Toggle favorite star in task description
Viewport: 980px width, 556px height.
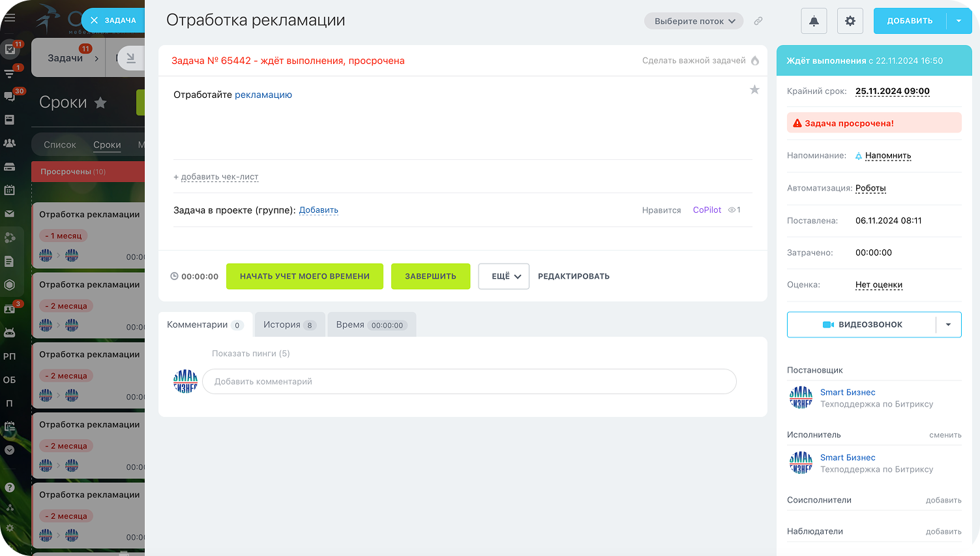pyautogui.click(x=754, y=89)
